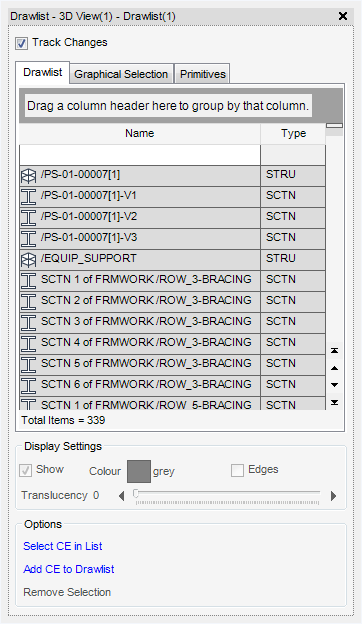Image resolution: width=362 pixels, height=624 pixels.
Task: Jump to the top of list with the first-row arrow
Action: click(x=335, y=351)
